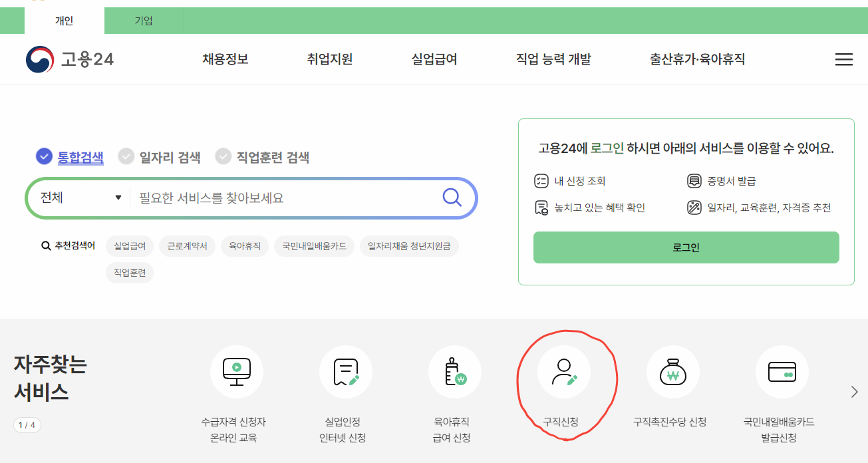Click the search magnifier icon
The image size is (868, 463).
point(452,198)
